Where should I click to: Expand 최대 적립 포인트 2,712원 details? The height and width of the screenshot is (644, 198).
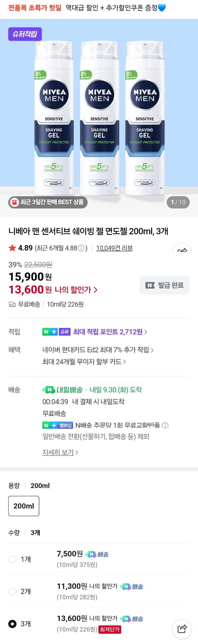(110, 332)
